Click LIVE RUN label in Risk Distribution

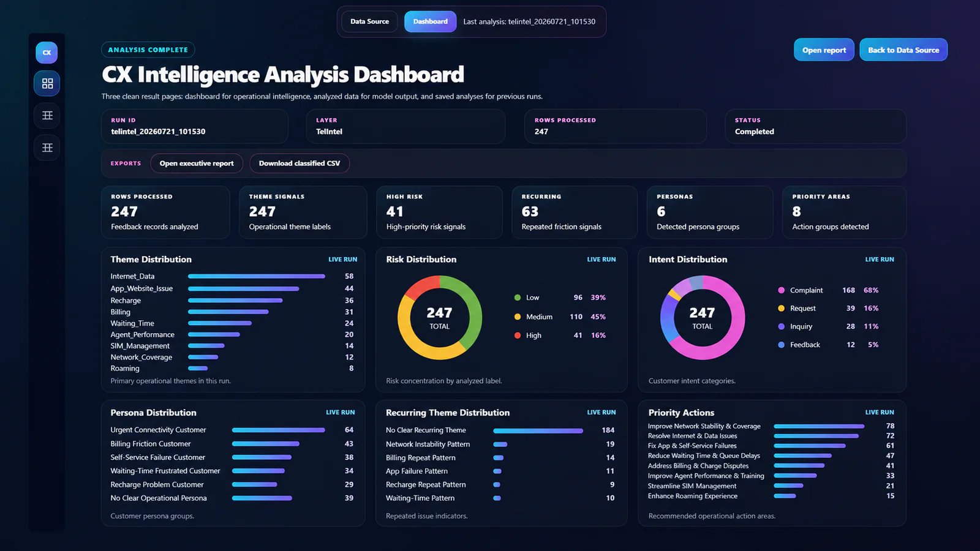click(x=601, y=260)
